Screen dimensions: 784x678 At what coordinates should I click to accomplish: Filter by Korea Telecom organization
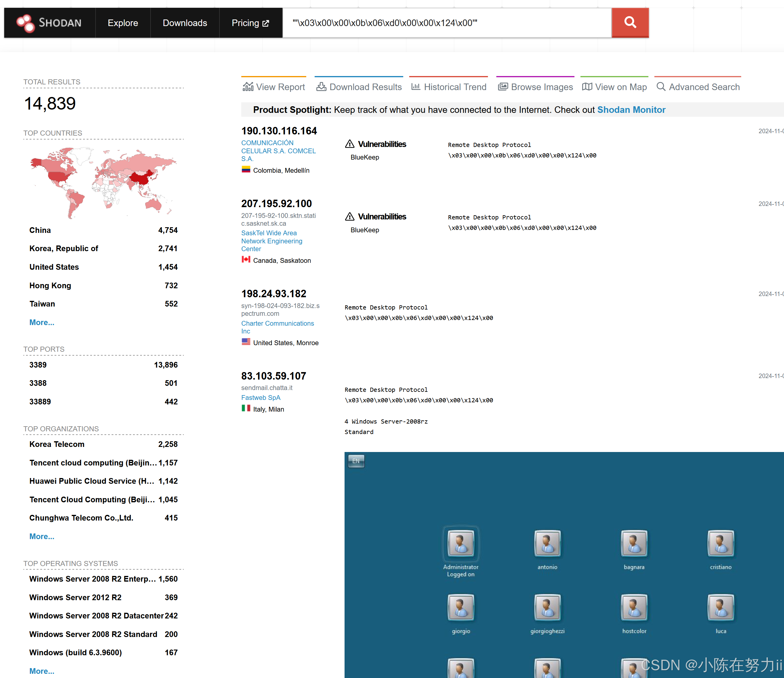click(x=103, y=444)
